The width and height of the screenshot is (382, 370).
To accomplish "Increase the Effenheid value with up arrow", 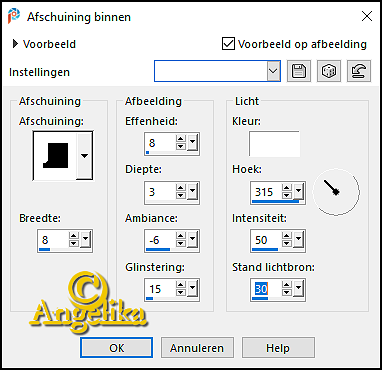I will coord(181,140).
